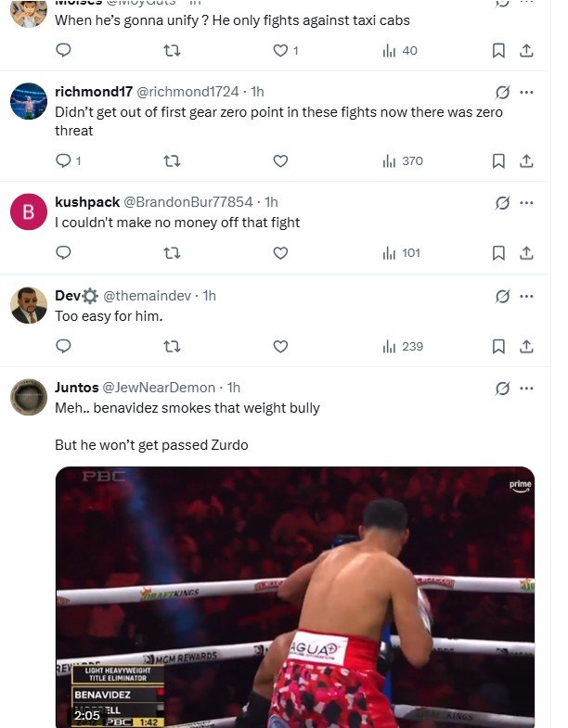Open Grok icon on Juntos's tweet
568x728 pixels.
tap(503, 388)
